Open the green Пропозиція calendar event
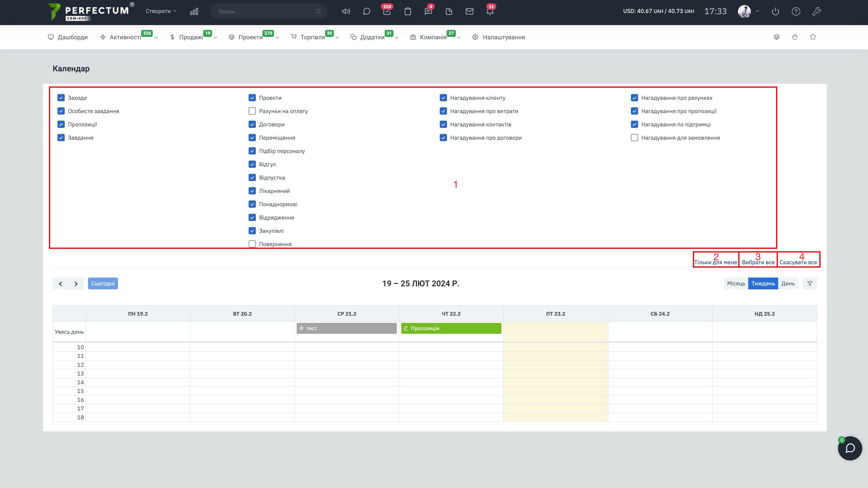Screen dimensions: 868x488 pyautogui.click(x=451, y=328)
